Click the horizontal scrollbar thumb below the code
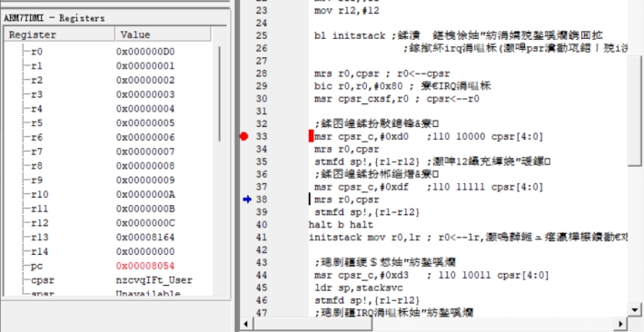Image resolution: width=644 pixels, height=332 pixels. (313, 324)
